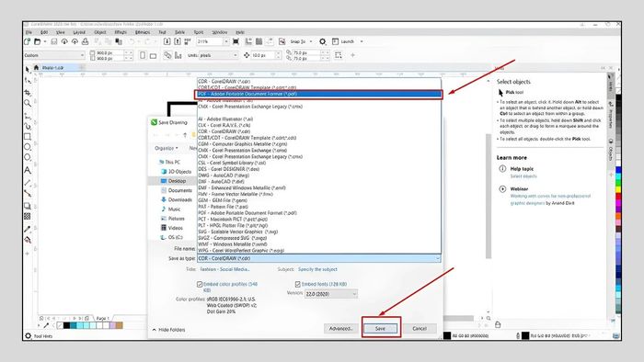Screen dimensions: 644x362
Task: Select the Zoom tool magnifier
Action: click(28, 103)
